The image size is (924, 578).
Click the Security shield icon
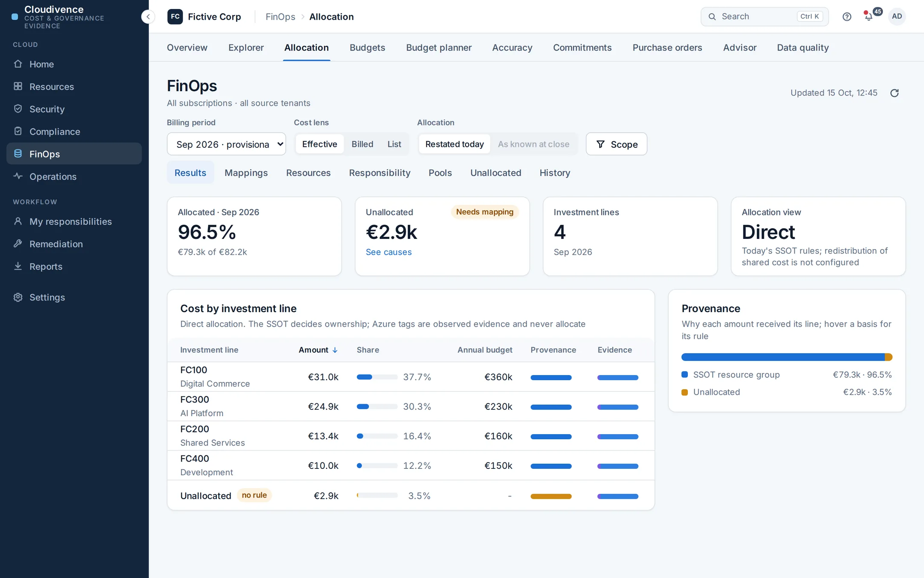[18, 109]
